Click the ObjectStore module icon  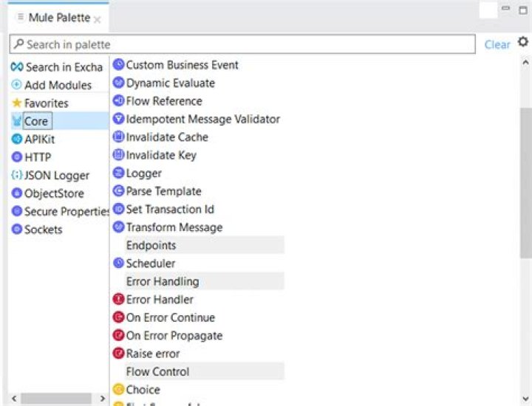16,193
